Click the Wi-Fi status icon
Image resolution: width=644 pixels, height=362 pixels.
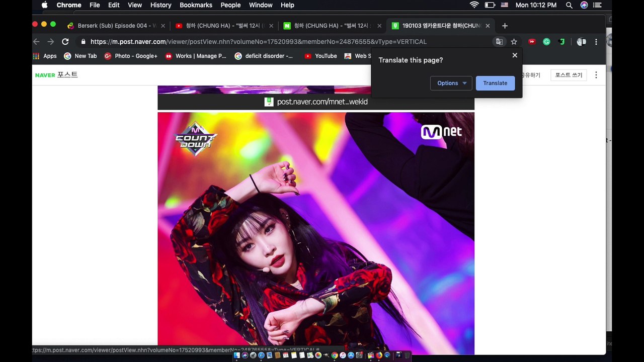click(474, 5)
